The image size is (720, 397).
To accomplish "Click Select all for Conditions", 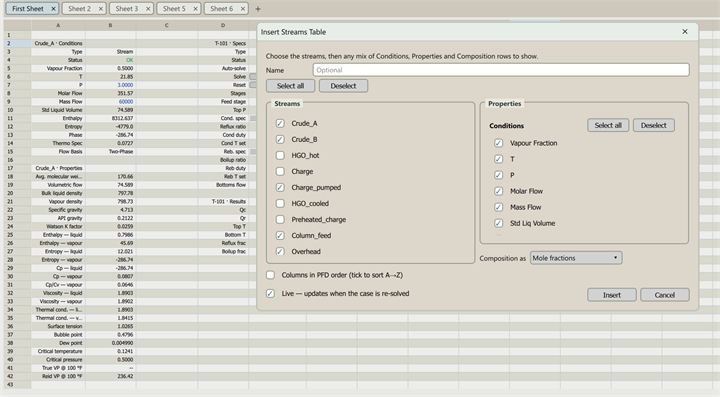I will pyautogui.click(x=608, y=125).
